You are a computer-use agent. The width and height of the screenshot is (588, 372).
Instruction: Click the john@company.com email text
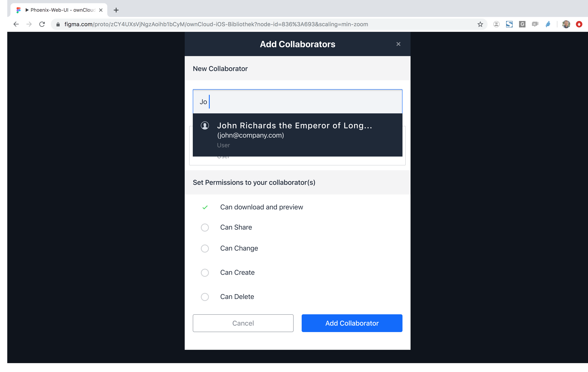coord(250,135)
